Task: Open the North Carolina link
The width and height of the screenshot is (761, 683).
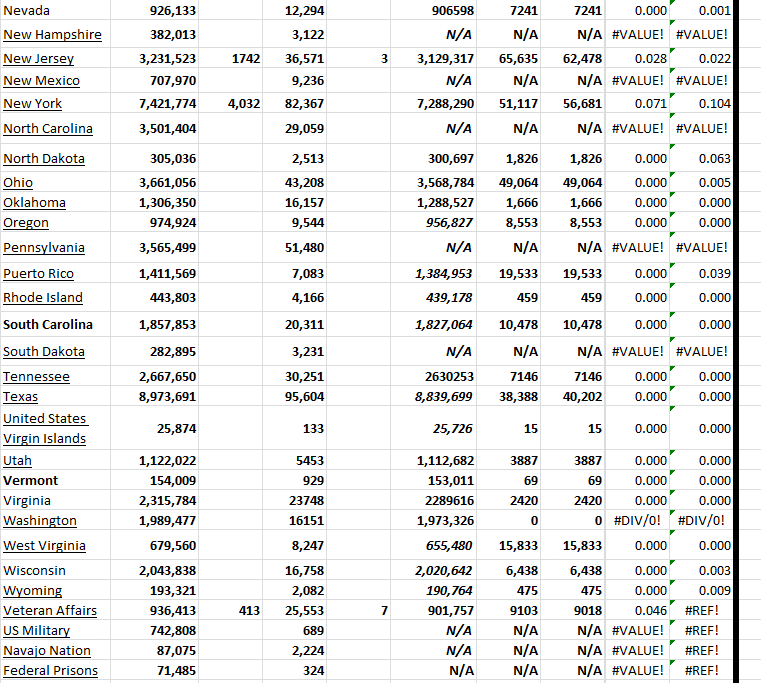Action: point(48,129)
